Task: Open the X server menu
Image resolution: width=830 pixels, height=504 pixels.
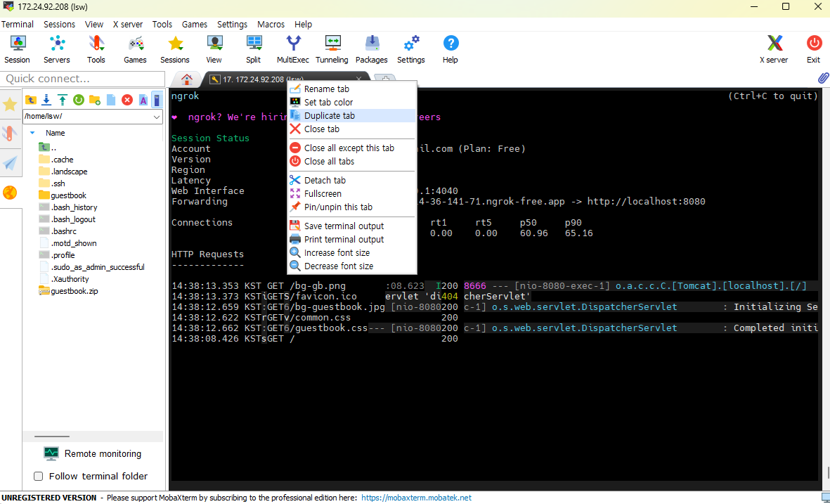Action: click(128, 25)
